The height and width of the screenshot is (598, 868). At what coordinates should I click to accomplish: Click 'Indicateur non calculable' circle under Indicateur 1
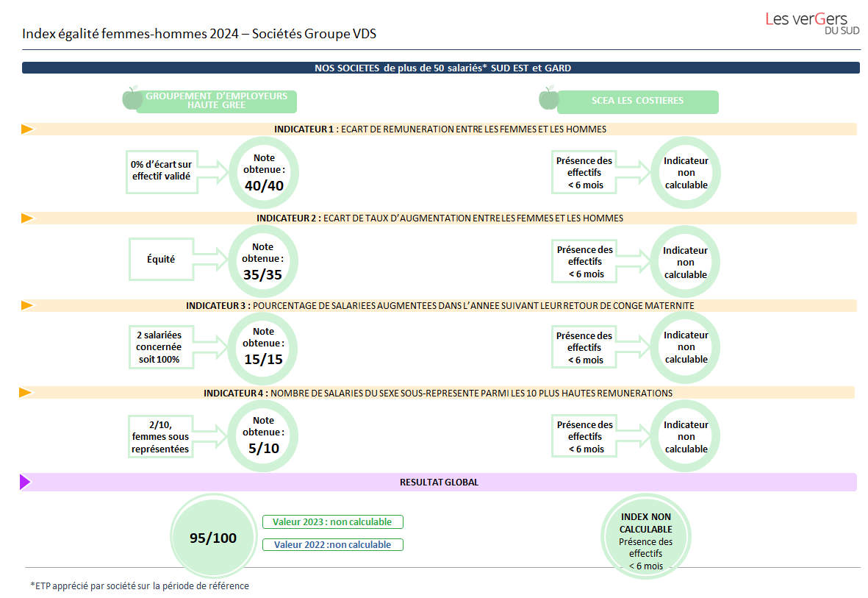(x=686, y=172)
